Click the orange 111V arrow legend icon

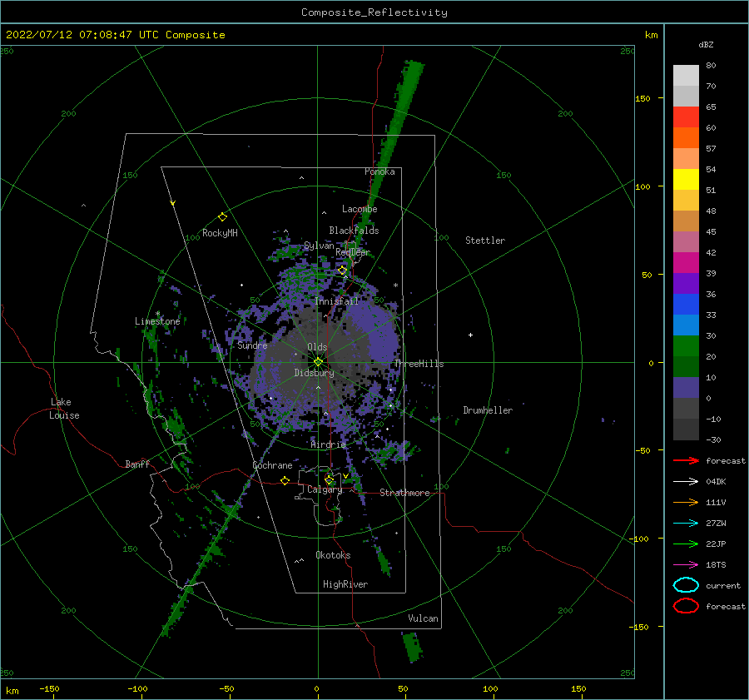coord(686,502)
